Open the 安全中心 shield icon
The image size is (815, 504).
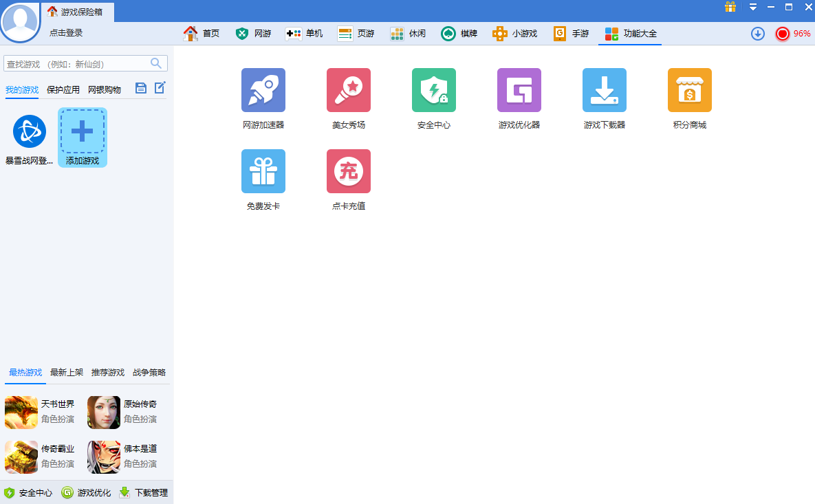433,90
